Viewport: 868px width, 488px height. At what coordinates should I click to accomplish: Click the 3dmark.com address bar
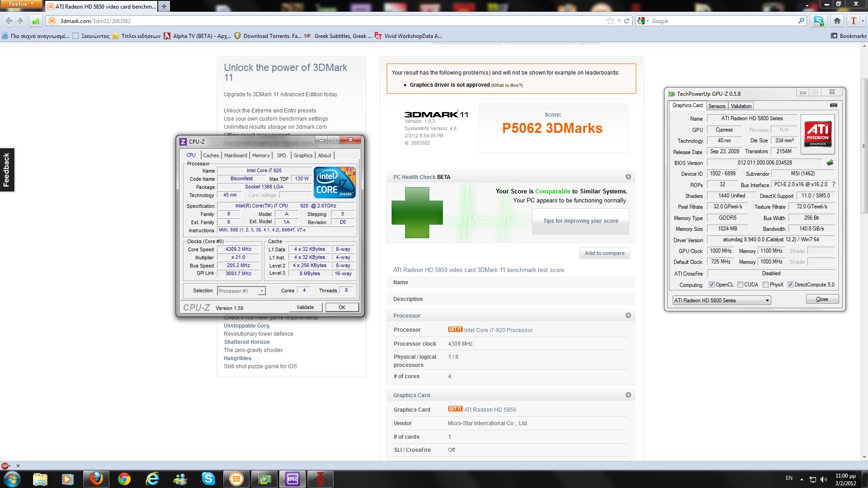332,21
